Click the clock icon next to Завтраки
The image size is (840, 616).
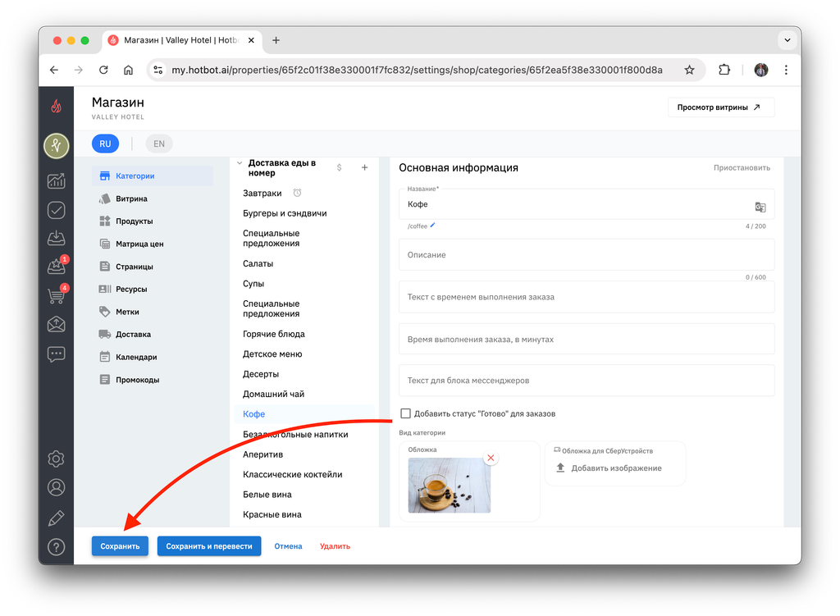point(297,193)
